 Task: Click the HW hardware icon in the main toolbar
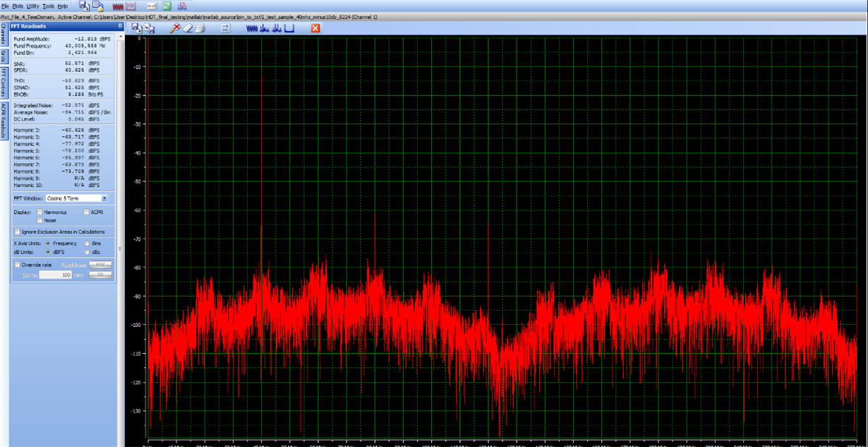pos(131,6)
